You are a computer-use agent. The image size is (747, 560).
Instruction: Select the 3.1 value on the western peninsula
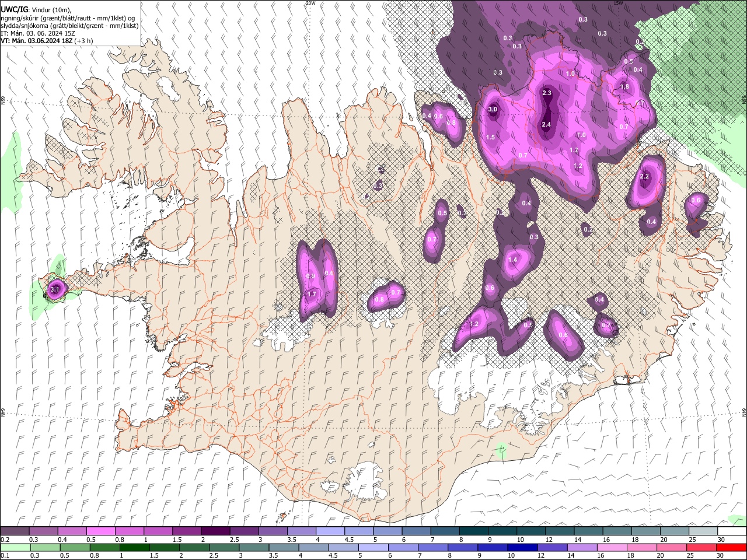tap(55, 289)
